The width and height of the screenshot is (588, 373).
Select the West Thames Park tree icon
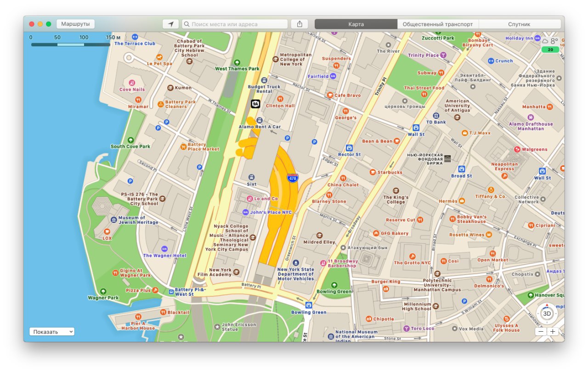click(x=237, y=62)
